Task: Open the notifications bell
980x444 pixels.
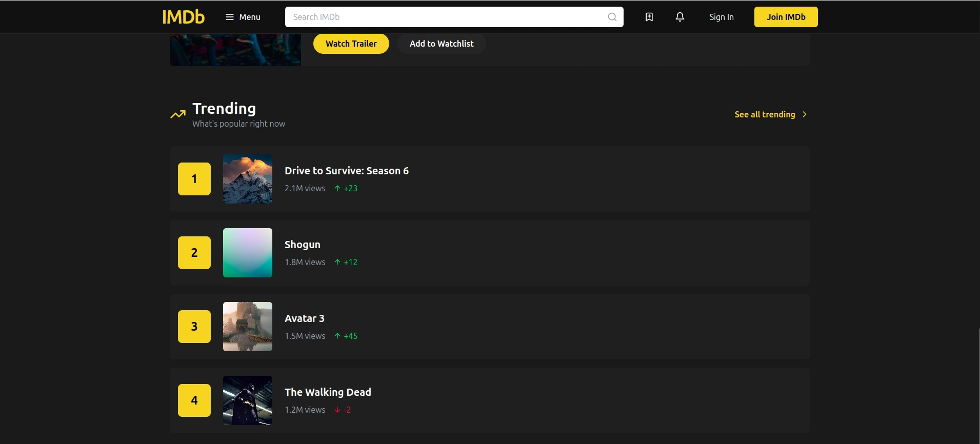Action: pos(680,17)
